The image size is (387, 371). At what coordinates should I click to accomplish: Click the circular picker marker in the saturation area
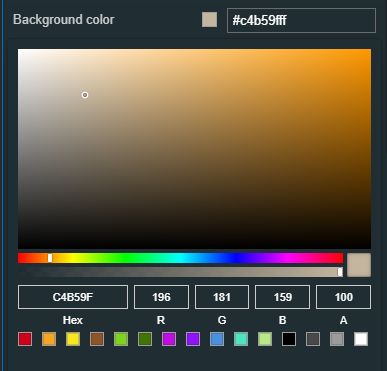(x=85, y=95)
